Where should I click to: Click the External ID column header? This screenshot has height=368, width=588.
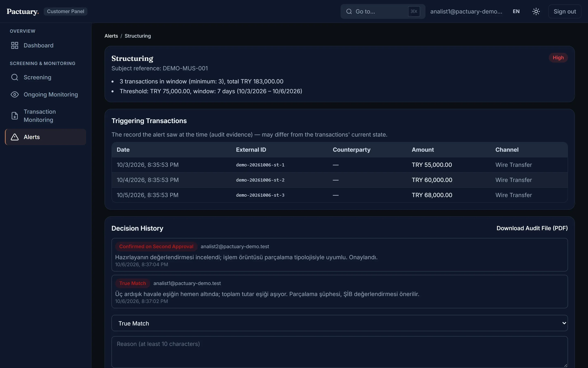point(251,150)
